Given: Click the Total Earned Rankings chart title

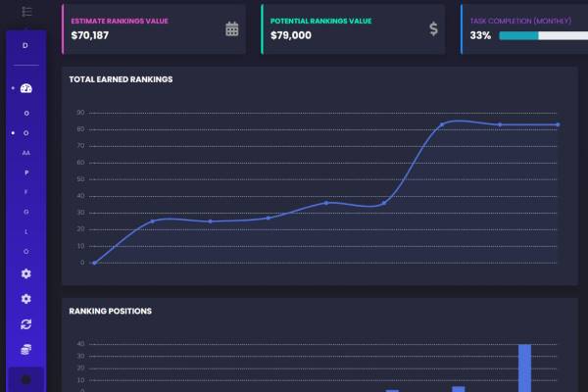Looking at the screenshot, I should [x=121, y=79].
